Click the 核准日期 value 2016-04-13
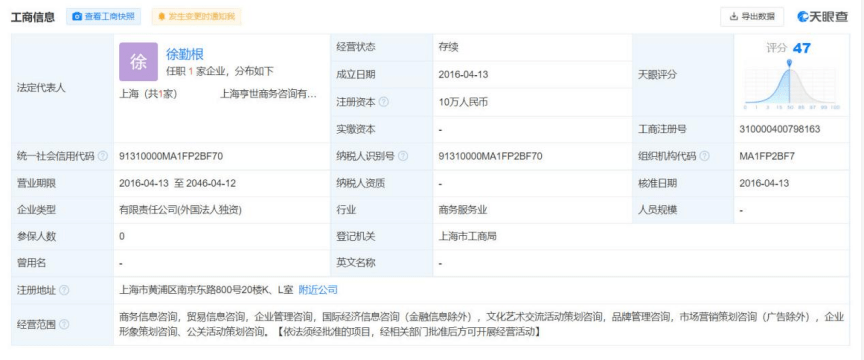This screenshot has height=360, width=864. coord(764,183)
